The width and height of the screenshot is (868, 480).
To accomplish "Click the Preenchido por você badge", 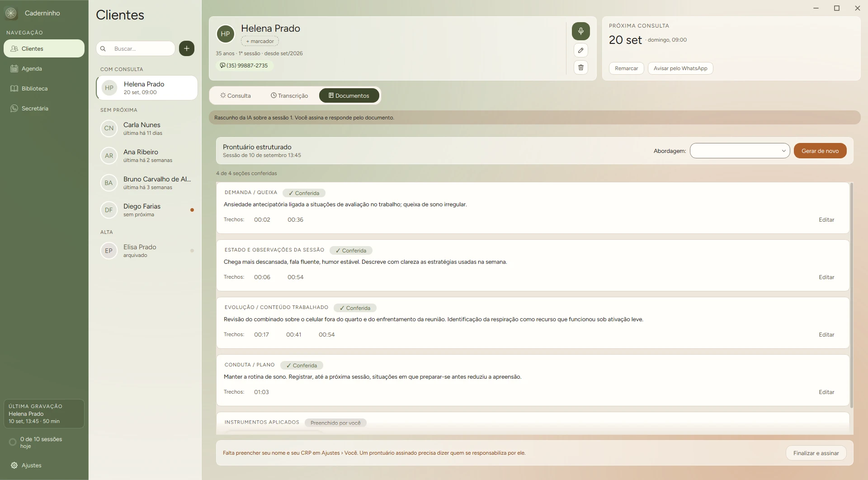I will point(335,423).
